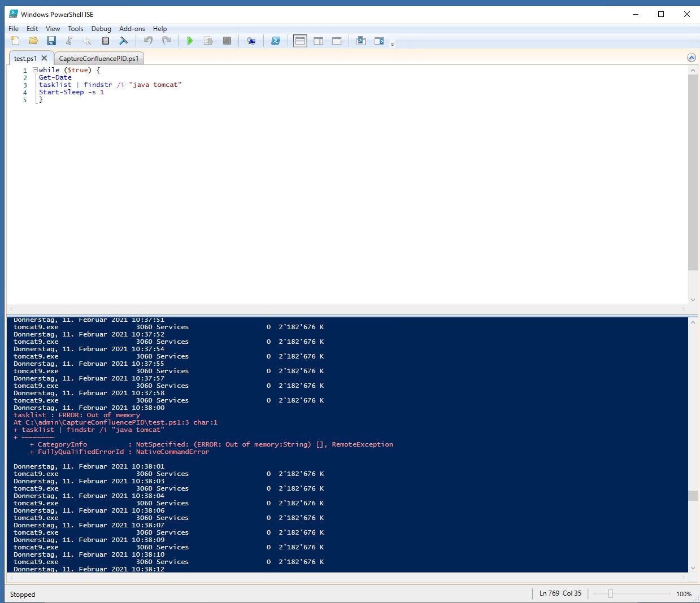
Task: Click the Ln 769 Col 35 indicator
Action: (x=560, y=593)
